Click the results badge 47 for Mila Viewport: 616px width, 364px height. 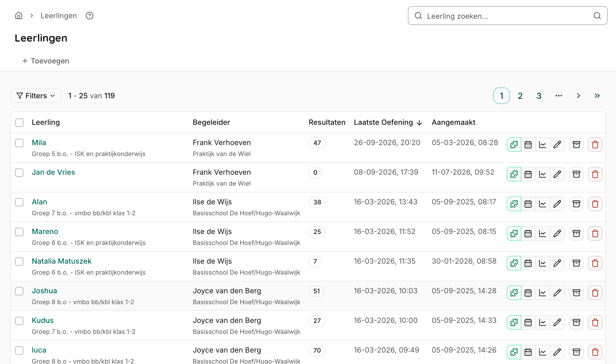(x=317, y=143)
